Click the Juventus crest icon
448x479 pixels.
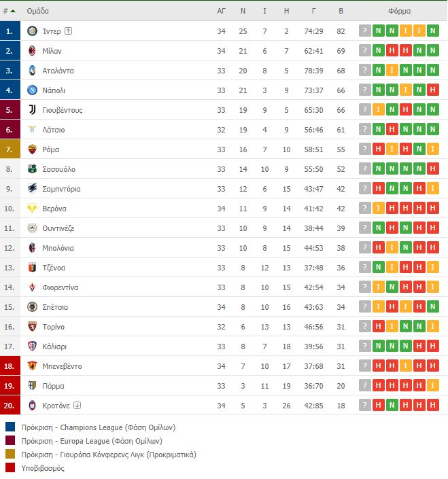coord(32,110)
